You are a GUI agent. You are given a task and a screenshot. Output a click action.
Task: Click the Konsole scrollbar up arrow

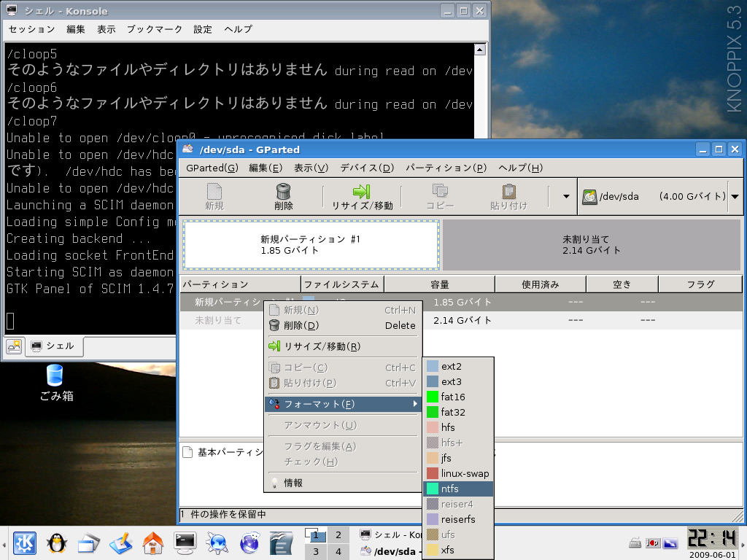click(x=480, y=50)
